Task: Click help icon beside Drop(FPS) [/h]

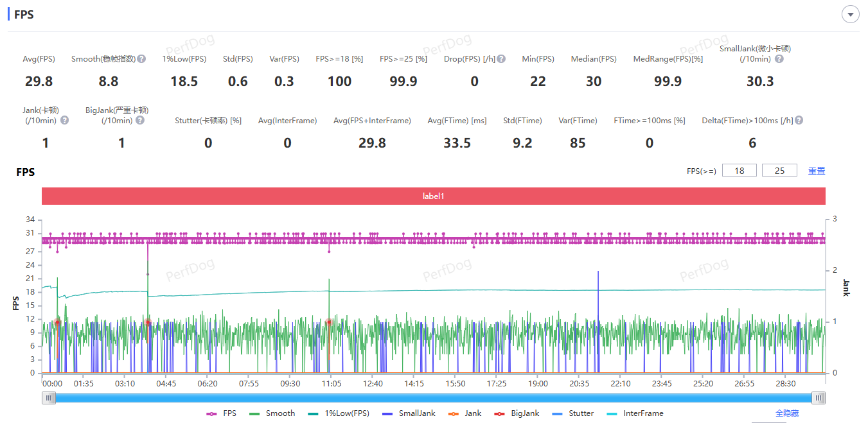Action: 501,59
